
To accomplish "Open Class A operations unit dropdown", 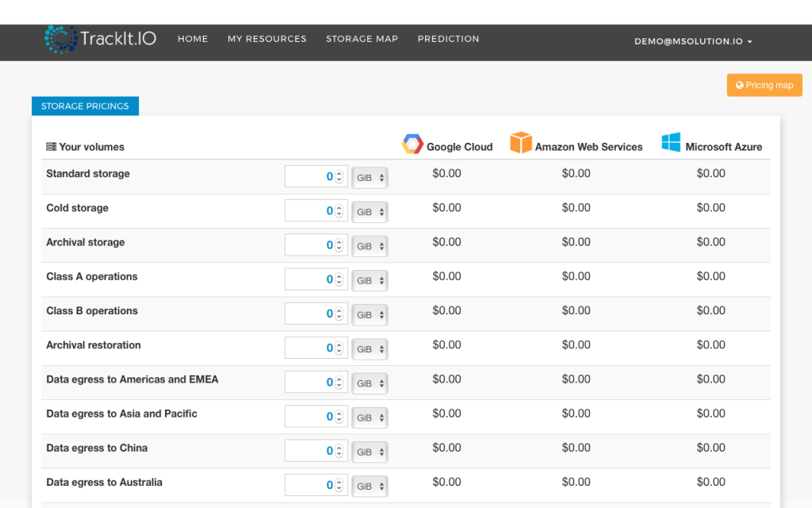I will pyautogui.click(x=370, y=280).
